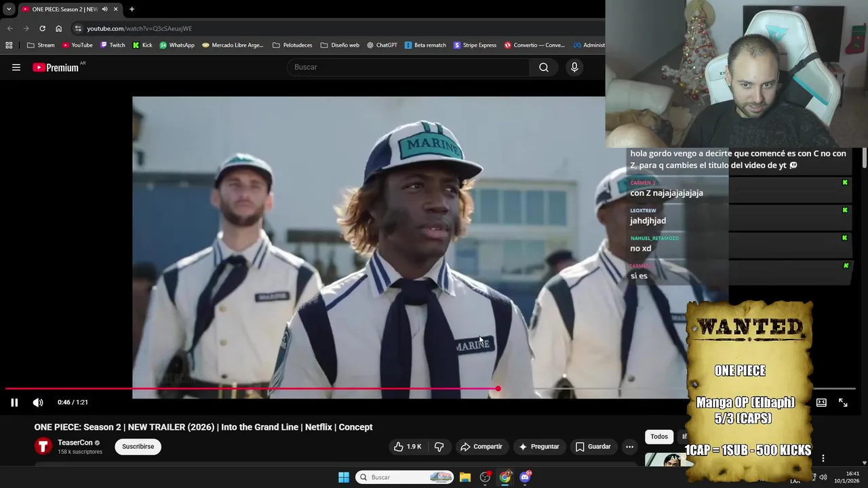Screen dimensions: 868x488
Task: Dislike the video with thumbs-down
Action: pos(439,447)
